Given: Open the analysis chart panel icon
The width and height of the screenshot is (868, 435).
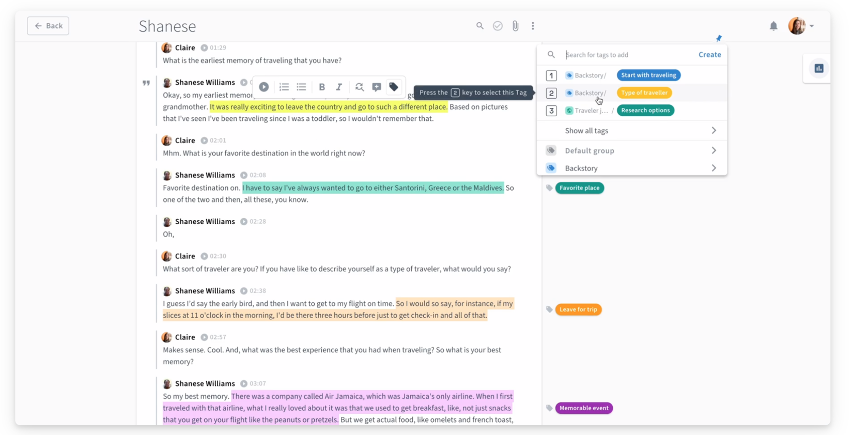Looking at the screenshot, I should [819, 68].
